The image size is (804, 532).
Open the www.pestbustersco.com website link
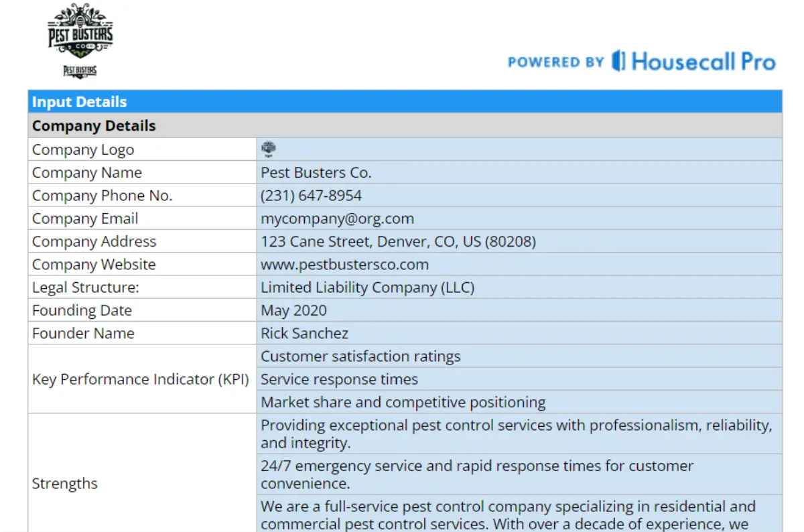344,264
